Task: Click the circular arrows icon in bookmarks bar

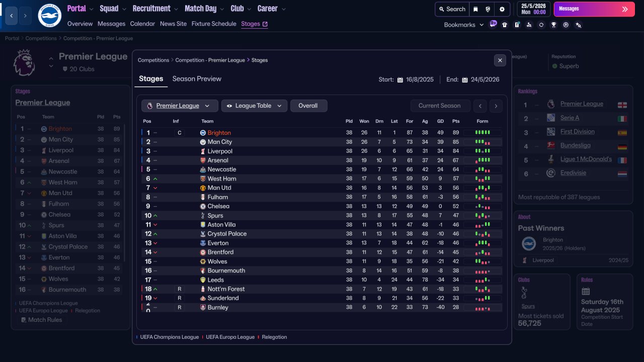Action: coord(541,25)
